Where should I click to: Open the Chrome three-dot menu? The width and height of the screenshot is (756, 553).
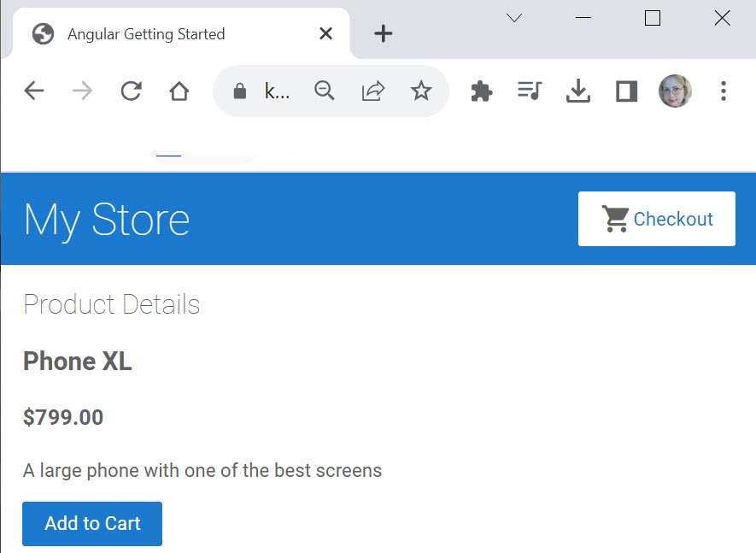(724, 91)
